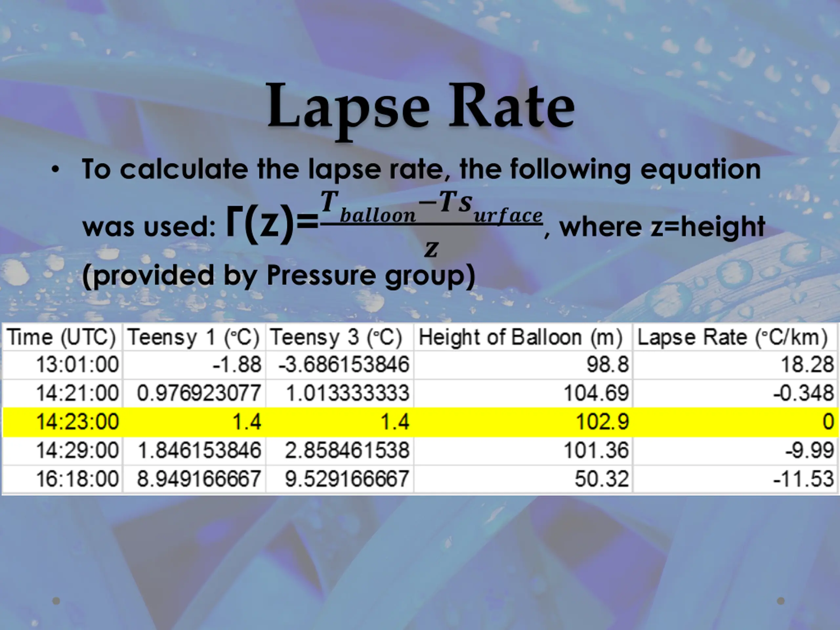840x630 pixels.
Task: Select the 104.69 height cell
Action: click(523, 393)
